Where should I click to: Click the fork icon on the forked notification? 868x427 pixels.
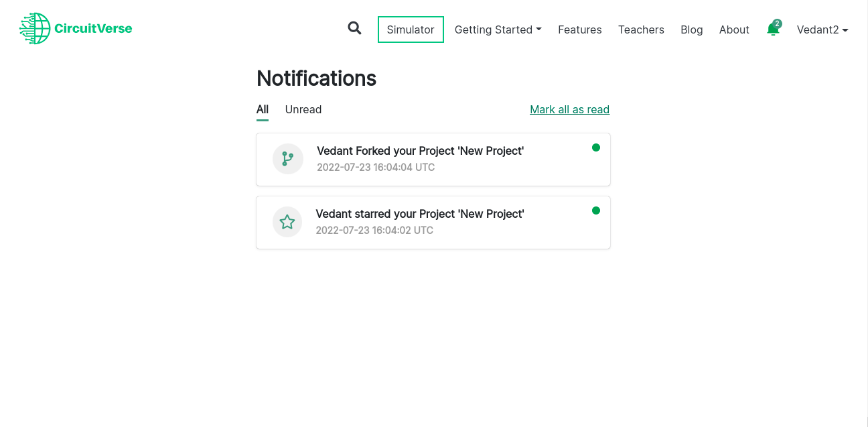pos(288,159)
